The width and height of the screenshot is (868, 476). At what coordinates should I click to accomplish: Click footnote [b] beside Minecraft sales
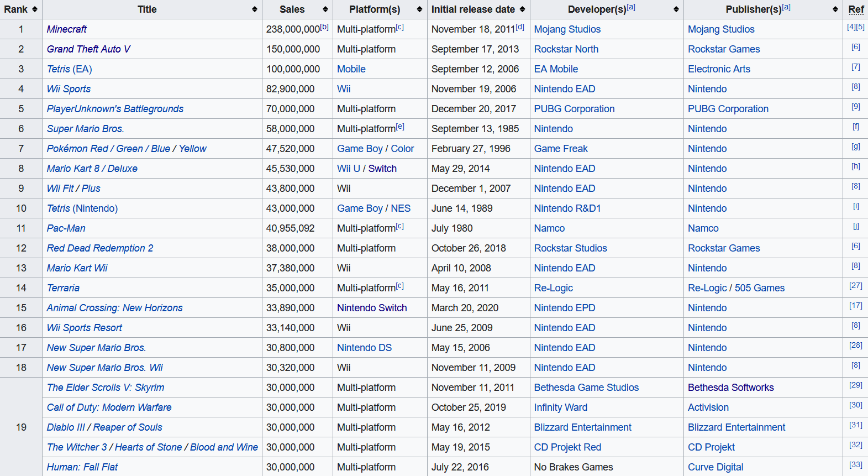324,27
